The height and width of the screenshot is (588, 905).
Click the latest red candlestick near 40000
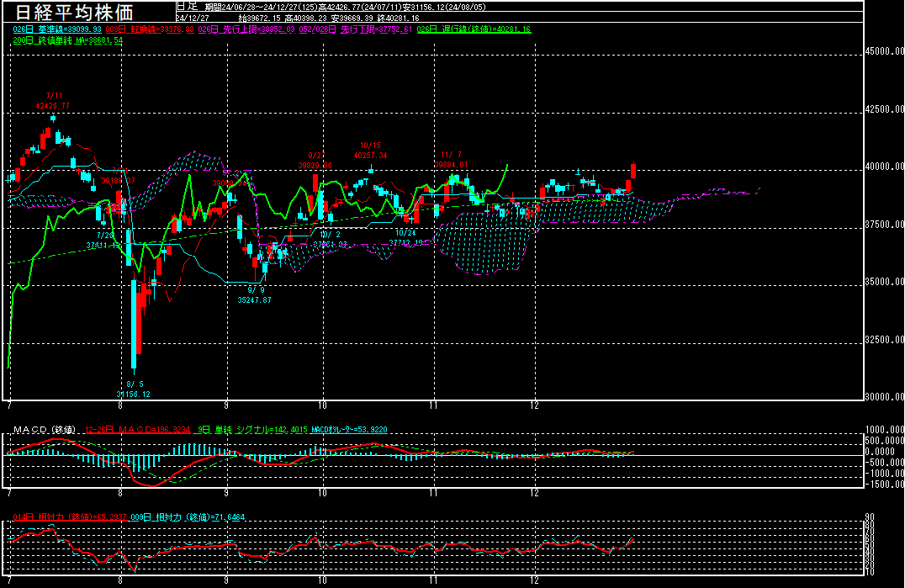pyautogui.click(x=633, y=171)
